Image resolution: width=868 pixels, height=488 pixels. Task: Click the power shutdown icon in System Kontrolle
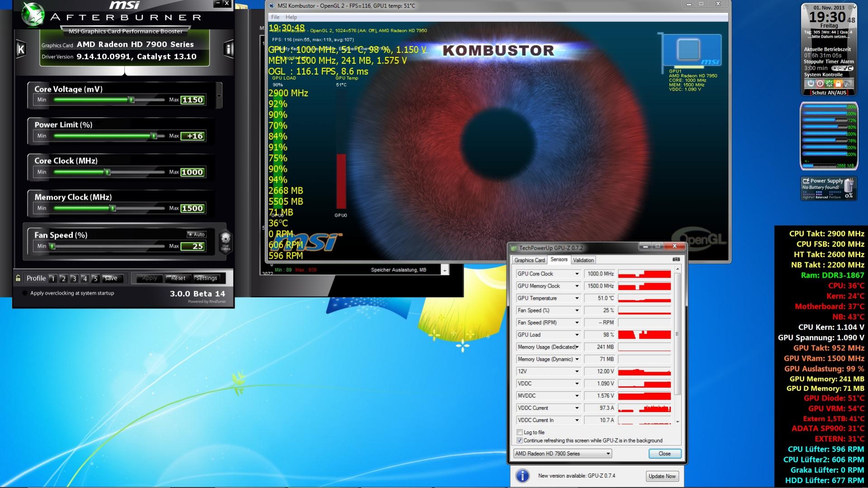(x=811, y=84)
